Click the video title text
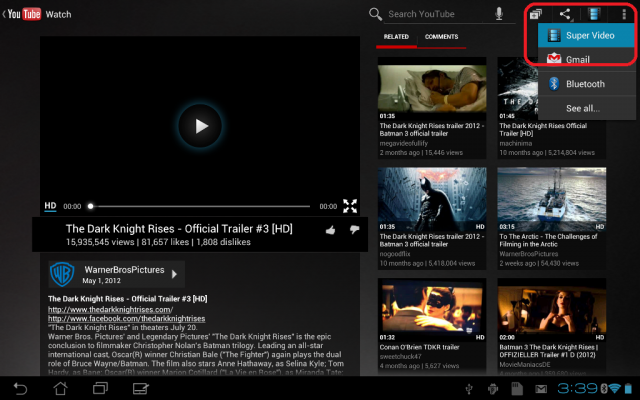 click(x=179, y=229)
